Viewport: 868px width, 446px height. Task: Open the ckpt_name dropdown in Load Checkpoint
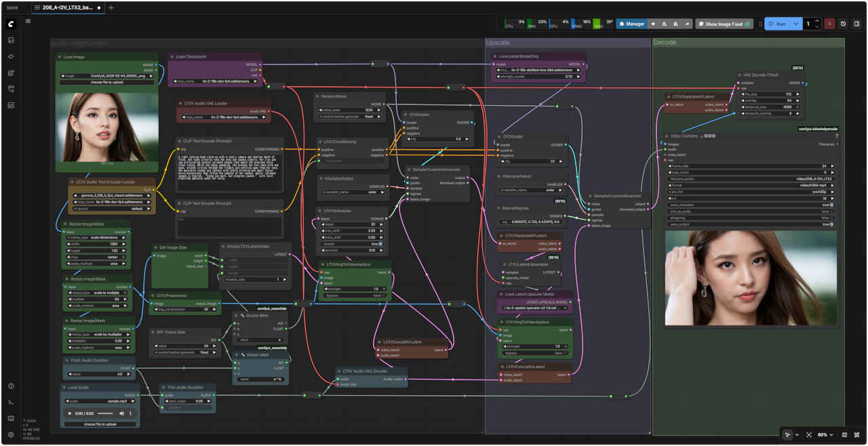pyautogui.click(x=217, y=81)
